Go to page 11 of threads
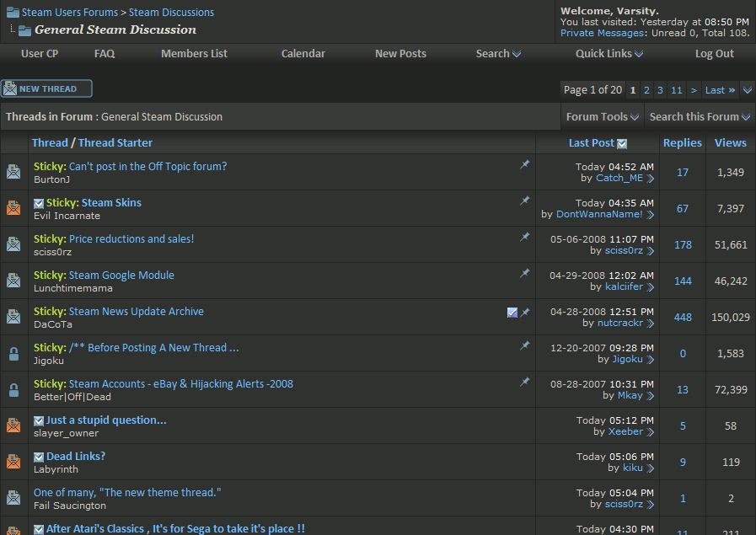Viewport: 756px width, 535px height. click(677, 90)
